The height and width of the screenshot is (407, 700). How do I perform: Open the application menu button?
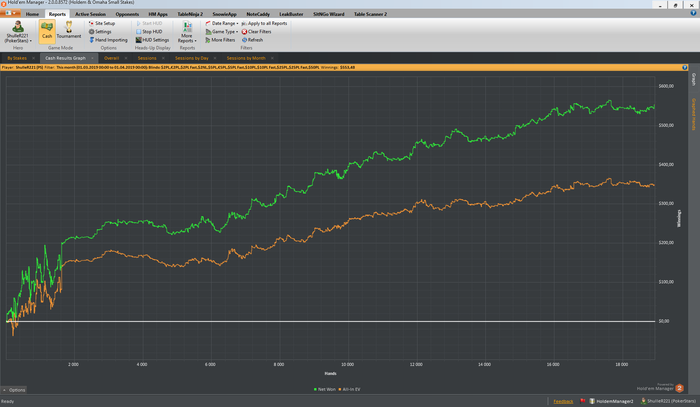(10, 13)
